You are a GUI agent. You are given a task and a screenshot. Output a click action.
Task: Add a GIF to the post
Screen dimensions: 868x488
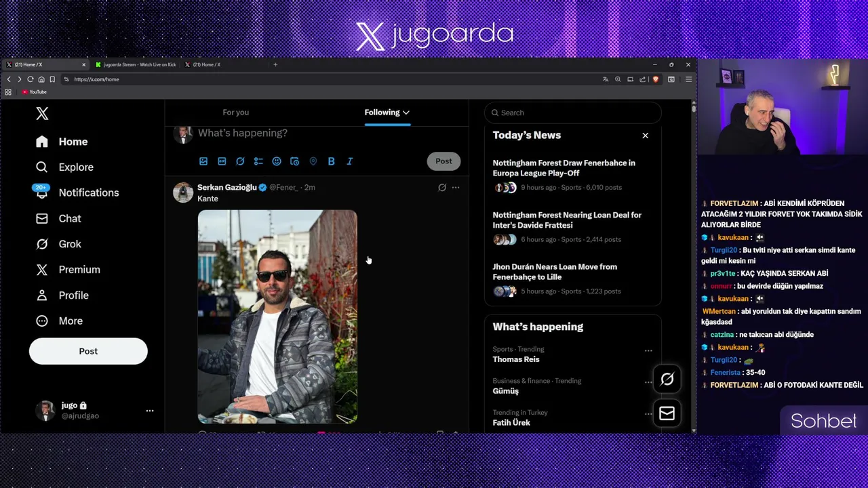click(222, 161)
